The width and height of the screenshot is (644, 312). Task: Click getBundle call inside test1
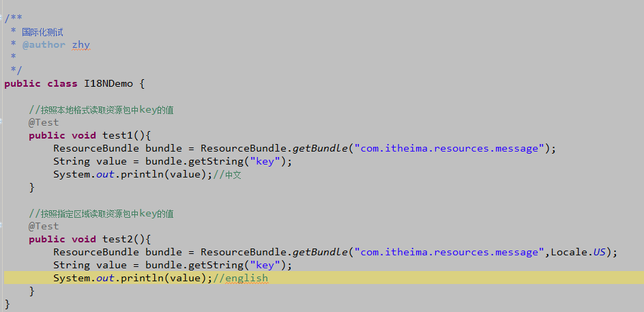tap(321, 148)
